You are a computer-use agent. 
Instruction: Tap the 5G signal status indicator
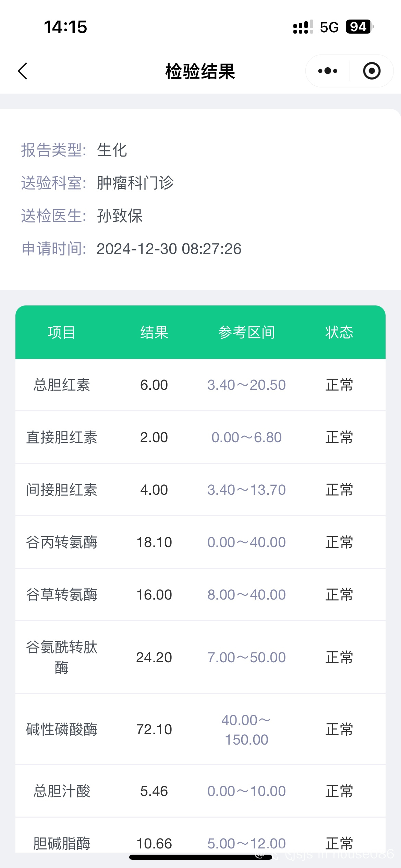[x=329, y=27]
